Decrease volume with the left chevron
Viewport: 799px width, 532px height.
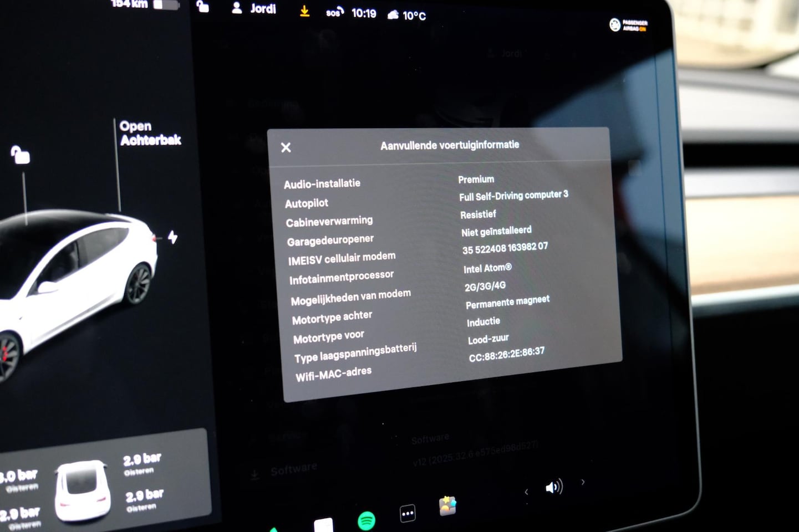point(526,492)
